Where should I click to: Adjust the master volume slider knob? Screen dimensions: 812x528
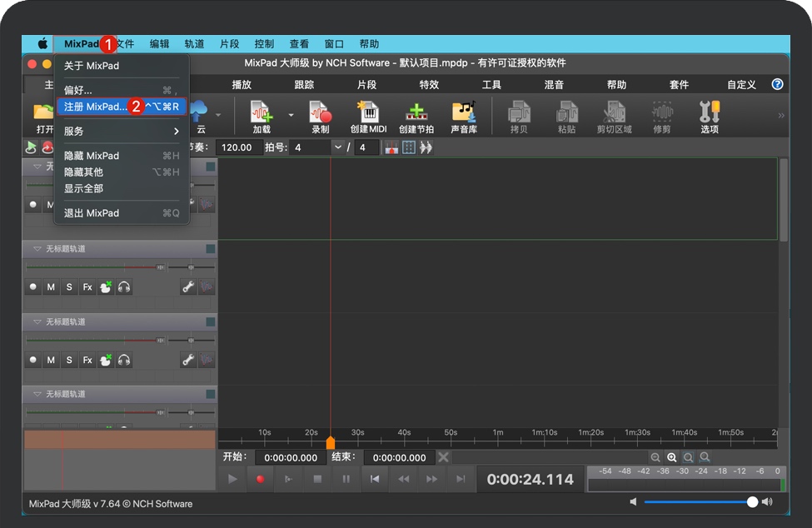pos(752,501)
